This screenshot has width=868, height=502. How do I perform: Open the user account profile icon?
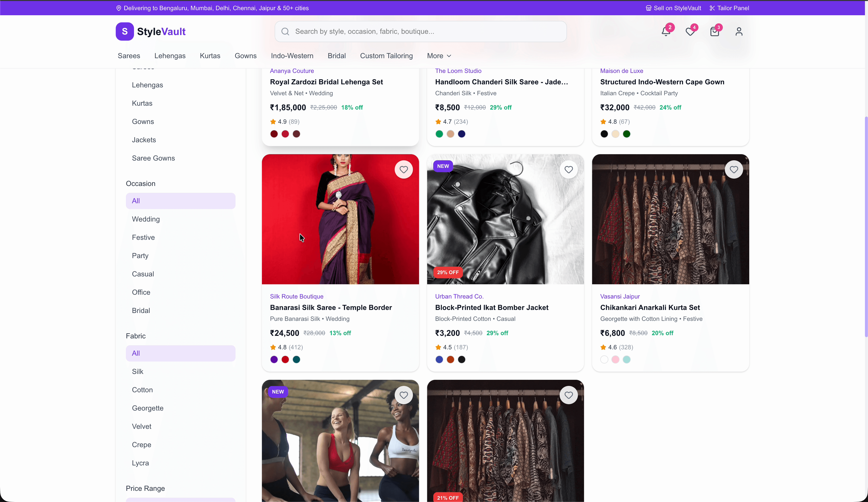[x=739, y=32]
